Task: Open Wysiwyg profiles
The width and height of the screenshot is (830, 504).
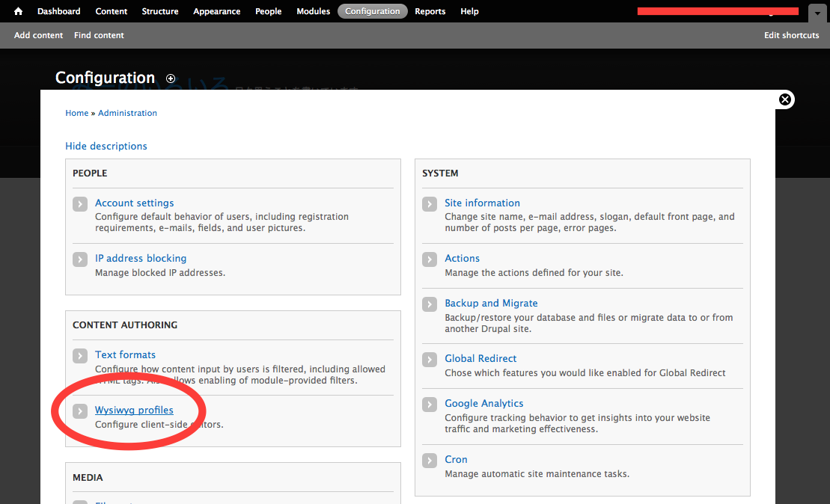Action: [x=134, y=410]
